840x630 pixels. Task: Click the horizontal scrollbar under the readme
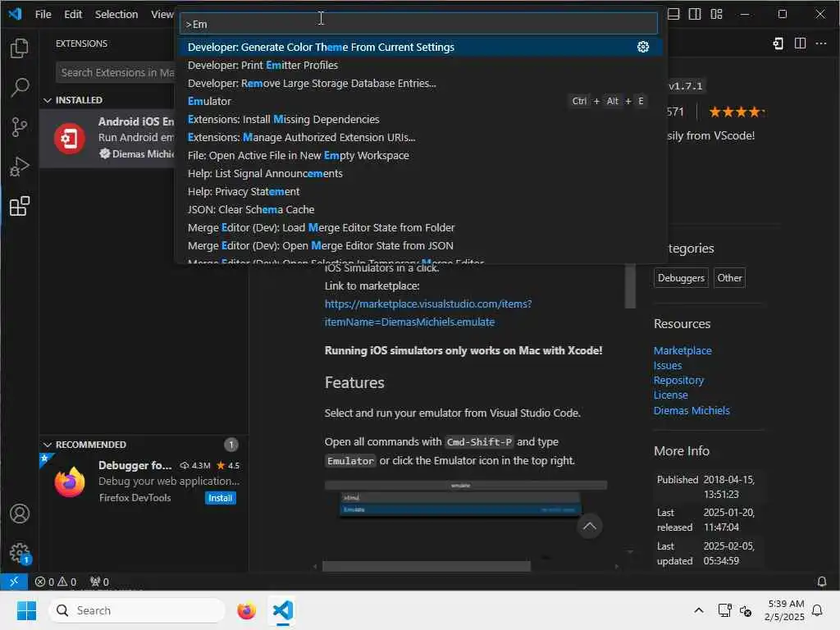427,566
